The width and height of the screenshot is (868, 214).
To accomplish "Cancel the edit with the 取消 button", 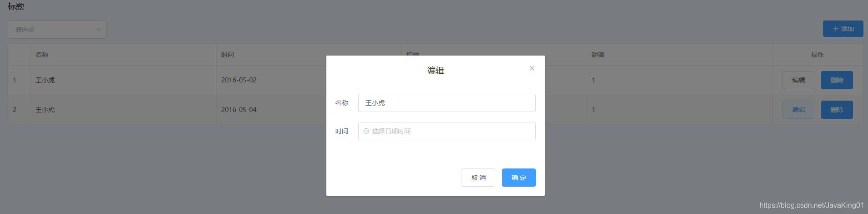I will (478, 178).
